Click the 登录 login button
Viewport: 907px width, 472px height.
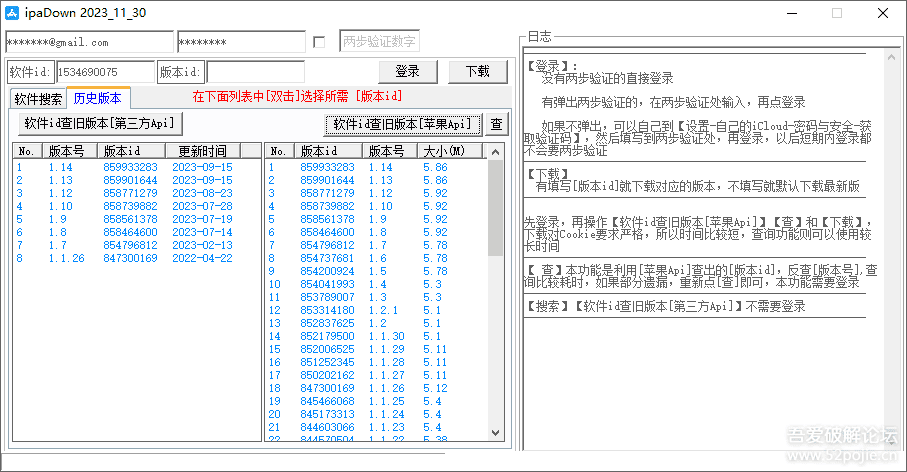[x=408, y=71]
